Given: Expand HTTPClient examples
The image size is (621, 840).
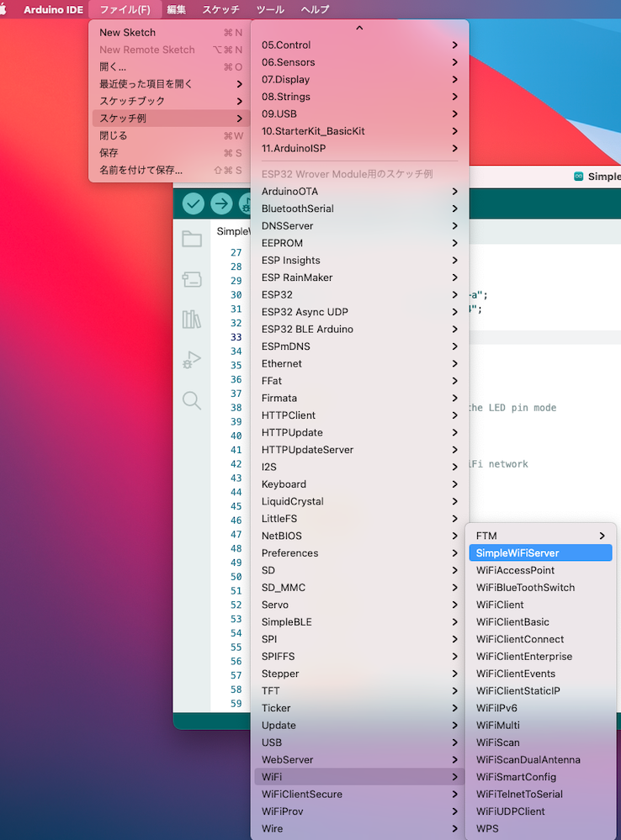Looking at the screenshot, I should click(x=359, y=415).
